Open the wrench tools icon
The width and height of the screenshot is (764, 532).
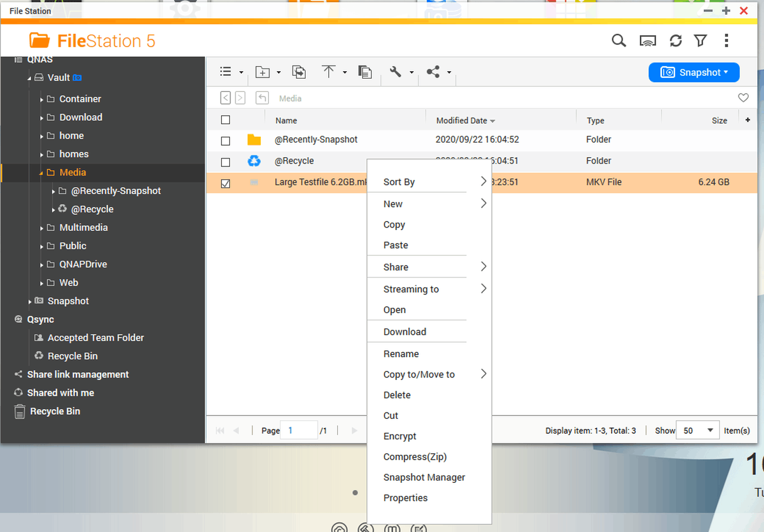pyautogui.click(x=395, y=72)
